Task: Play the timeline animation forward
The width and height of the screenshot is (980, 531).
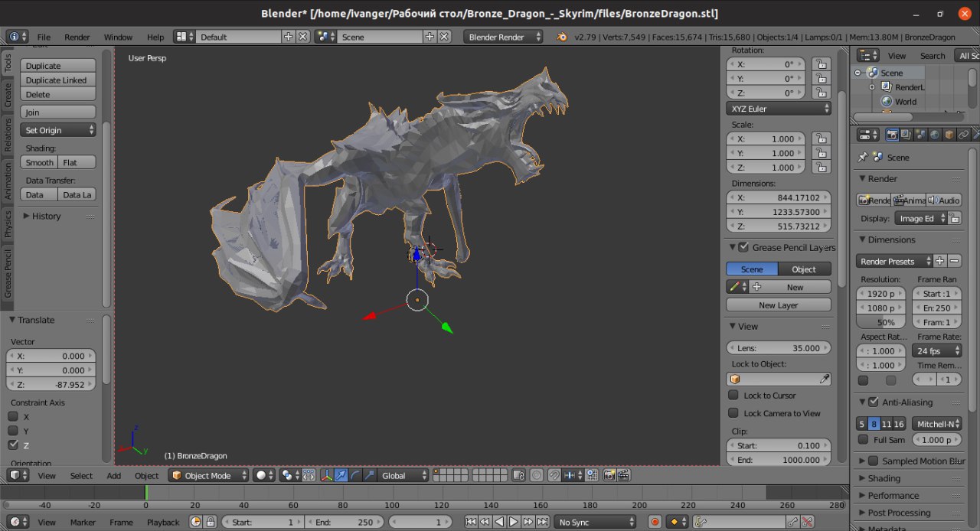Action: click(x=514, y=522)
